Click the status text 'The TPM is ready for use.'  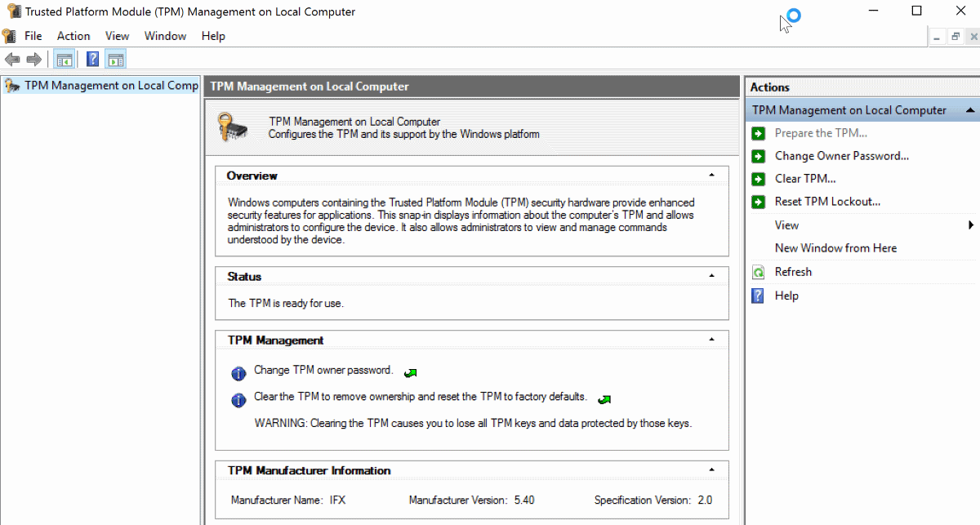pyautogui.click(x=286, y=303)
